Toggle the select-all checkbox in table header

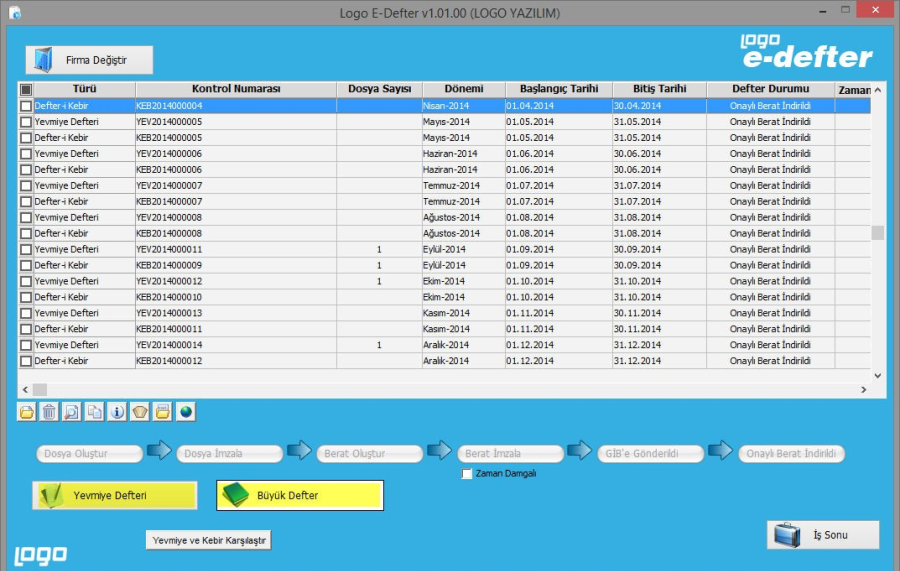pos(26,90)
